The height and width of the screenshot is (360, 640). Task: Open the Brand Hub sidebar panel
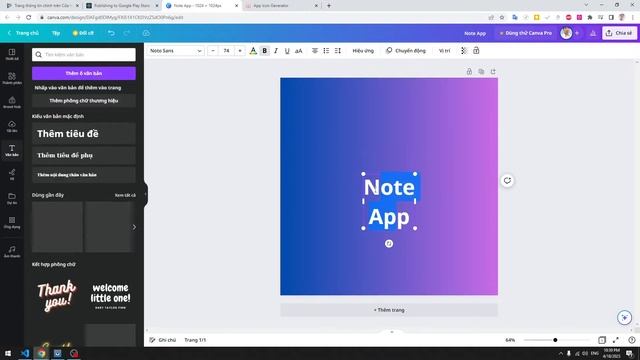click(12, 102)
